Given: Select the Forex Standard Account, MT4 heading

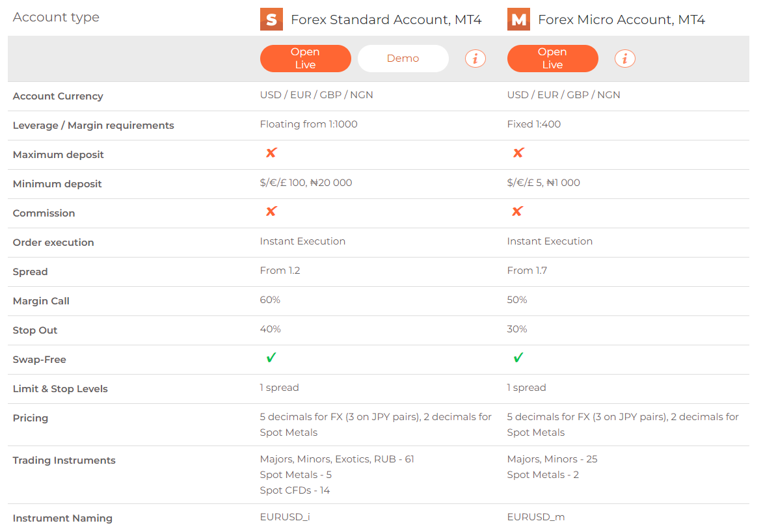Looking at the screenshot, I should click(x=386, y=20).
